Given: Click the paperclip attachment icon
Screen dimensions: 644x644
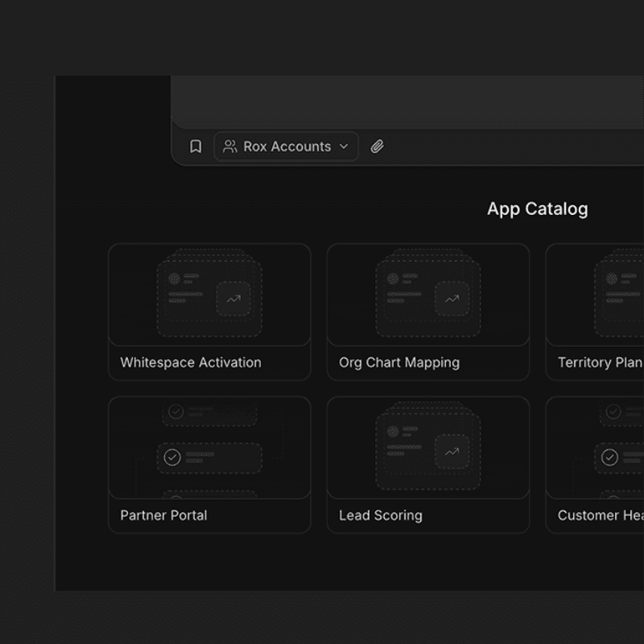Looking at the screenshot, I should point(377,147).
